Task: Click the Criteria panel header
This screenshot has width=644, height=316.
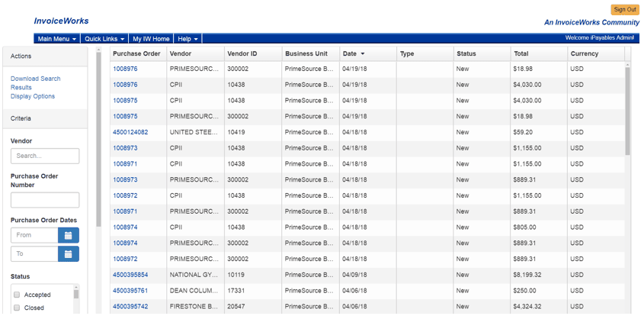Action: click(45, 118)
